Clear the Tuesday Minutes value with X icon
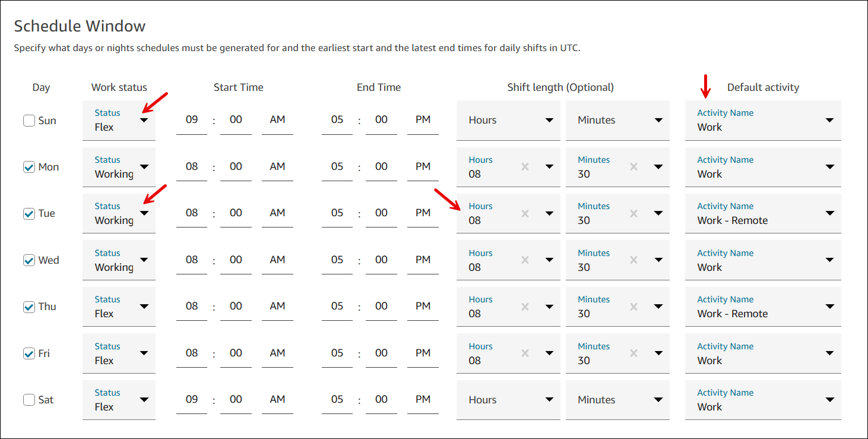Image resolution: width=868 pixels, height=439 pixels. coord(633,213)
